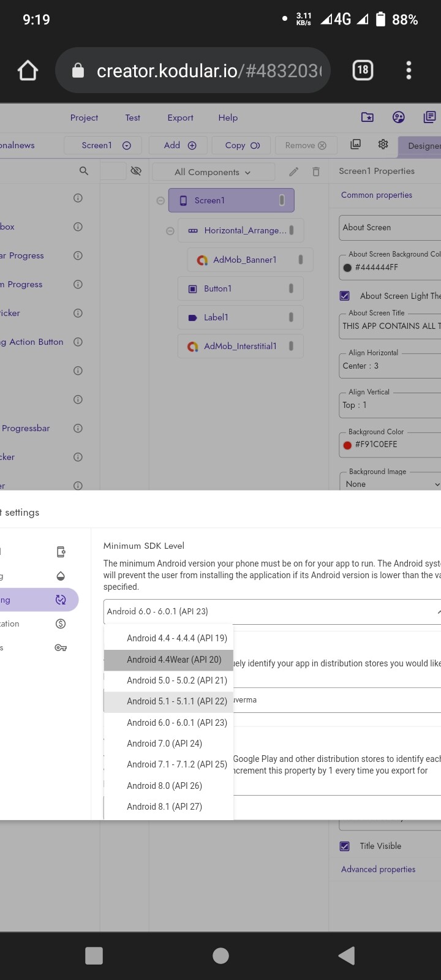Image resolution: width=441 pixels, height=980 pixels.
Task: Click the Add screen button
Action: click(179, 145)
